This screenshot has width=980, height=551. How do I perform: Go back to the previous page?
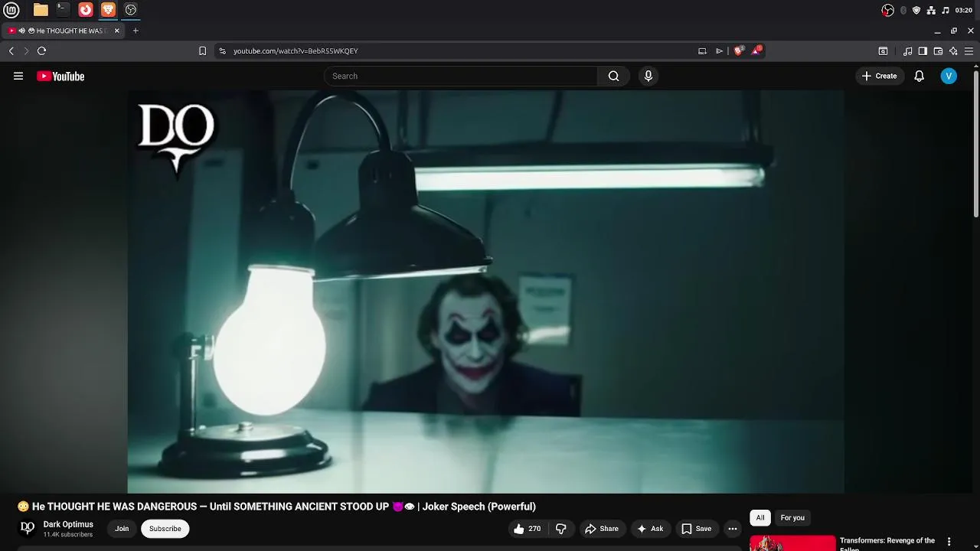coord(11,51)
